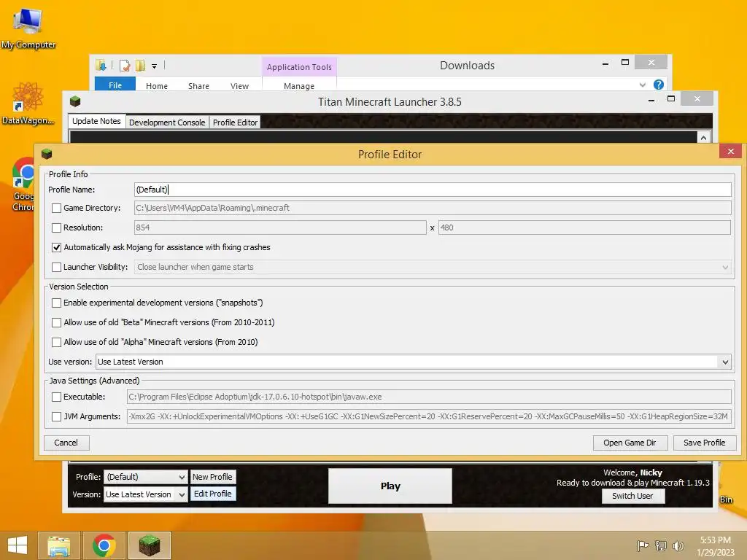
Task: Open the Home ribbon tab in Downloads
Action: [157, 86]
